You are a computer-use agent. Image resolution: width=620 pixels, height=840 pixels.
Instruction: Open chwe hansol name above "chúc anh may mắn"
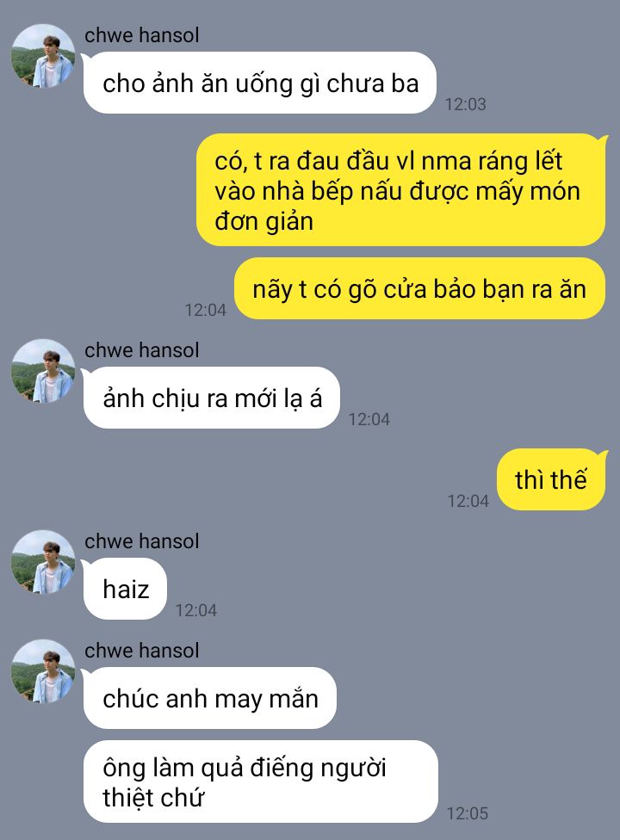(141, 651)
